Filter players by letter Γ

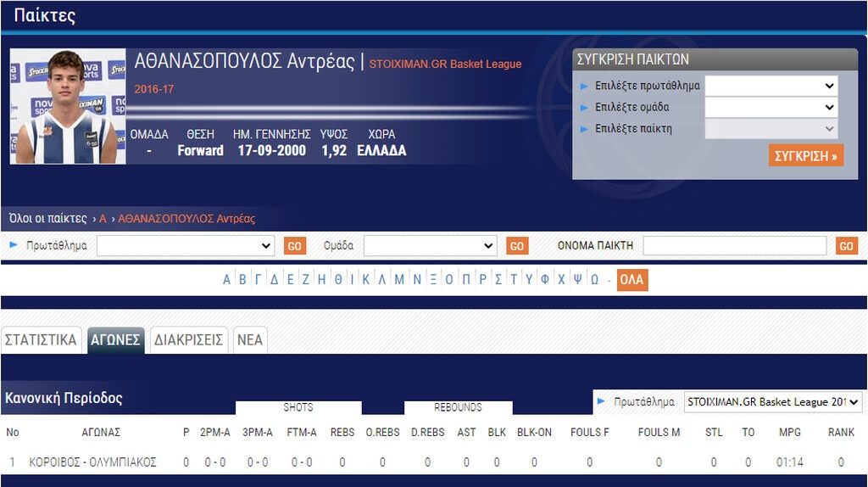pyautogui.click(x=258, y=280)
